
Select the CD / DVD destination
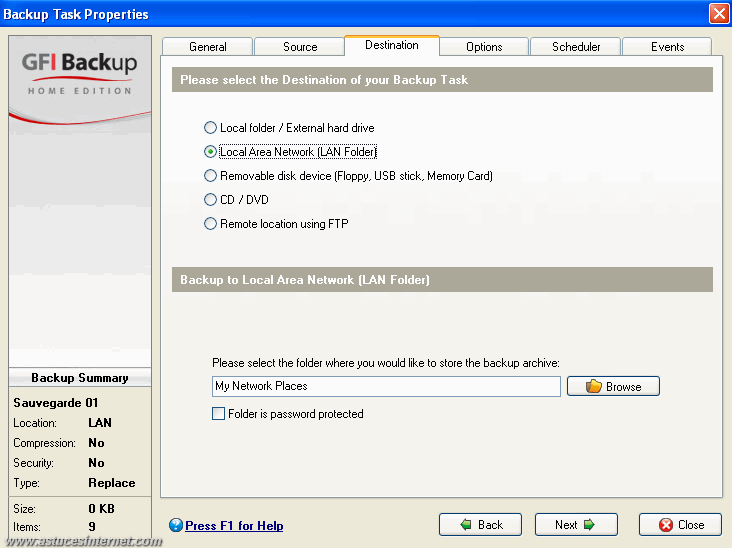[236, 200]
